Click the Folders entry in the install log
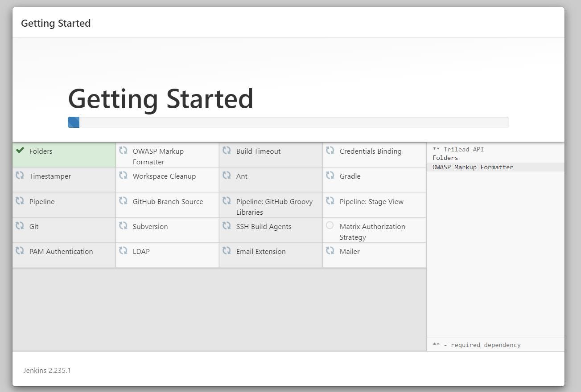The width and height of the screenshot is (581, 392). (x=445, y=158)
